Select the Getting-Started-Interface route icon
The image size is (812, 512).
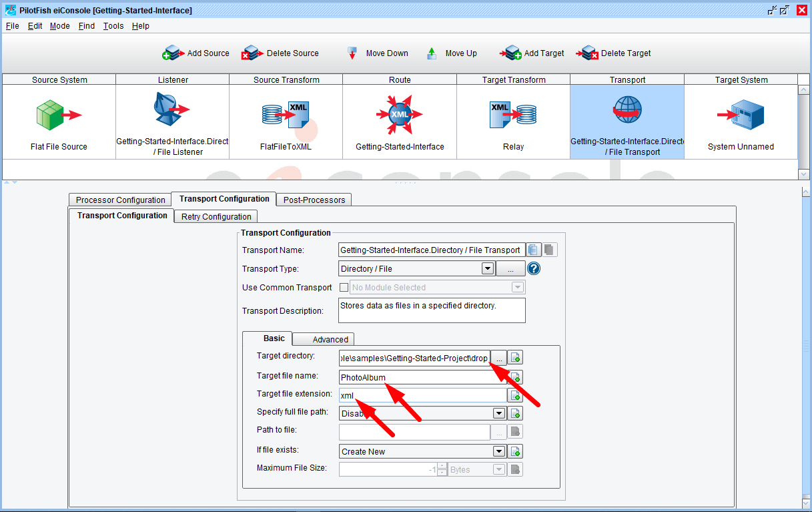point(400,115)
